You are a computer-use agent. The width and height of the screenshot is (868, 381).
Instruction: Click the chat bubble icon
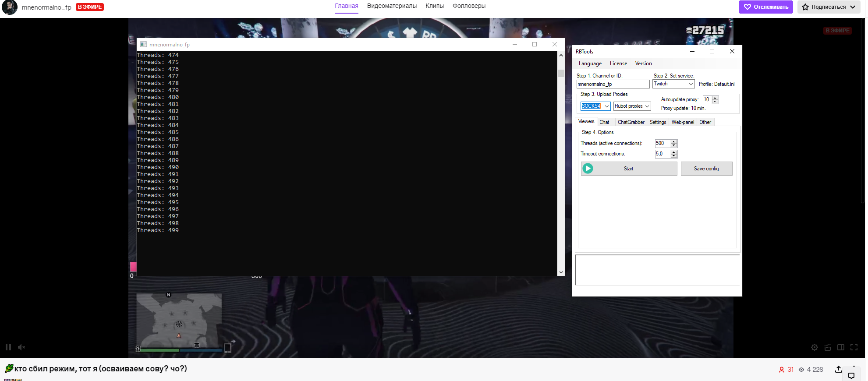tap(851, 375)
